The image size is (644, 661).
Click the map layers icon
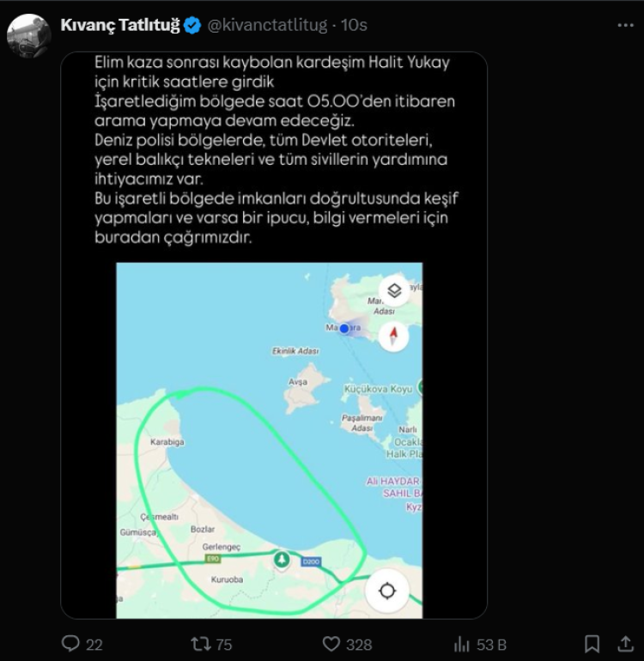click(x=394, y=289)
